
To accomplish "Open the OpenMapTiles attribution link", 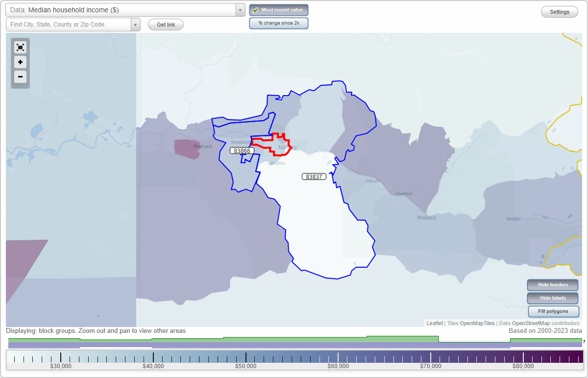I will click(x=477, y=323).
